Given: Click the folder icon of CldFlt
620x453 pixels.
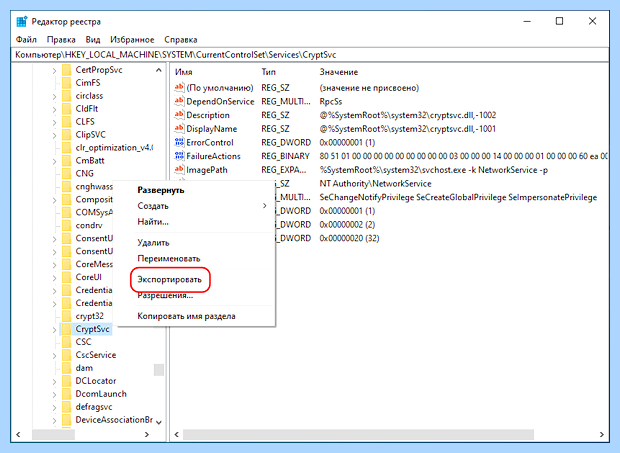Looking at the screenshot, I should click(x=66, y=109).
